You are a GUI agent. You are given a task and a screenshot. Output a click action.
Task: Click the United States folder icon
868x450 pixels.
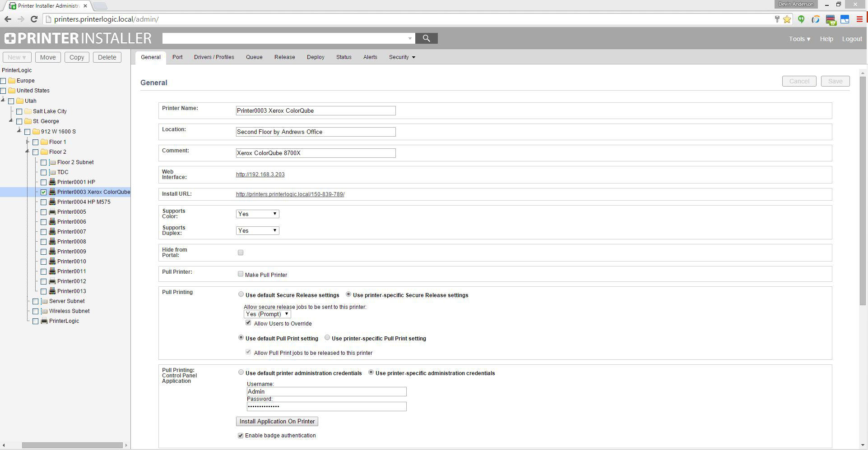click(12, 91)
